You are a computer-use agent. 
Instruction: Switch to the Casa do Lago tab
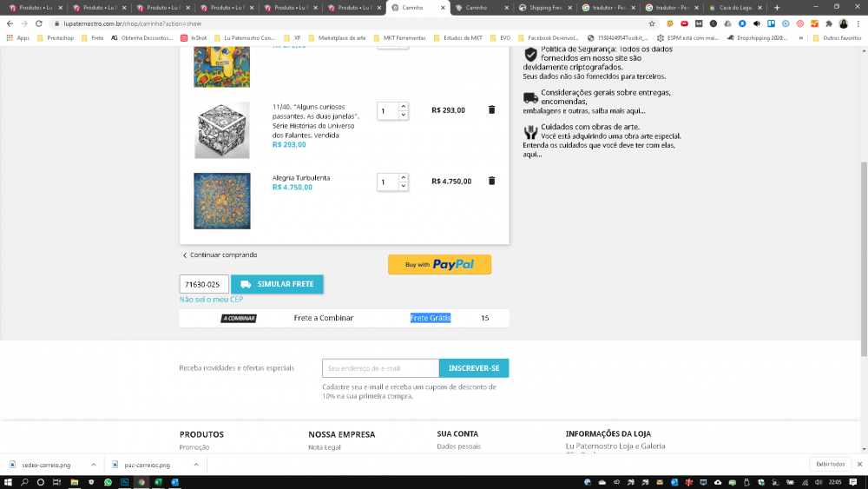point(736,8)
